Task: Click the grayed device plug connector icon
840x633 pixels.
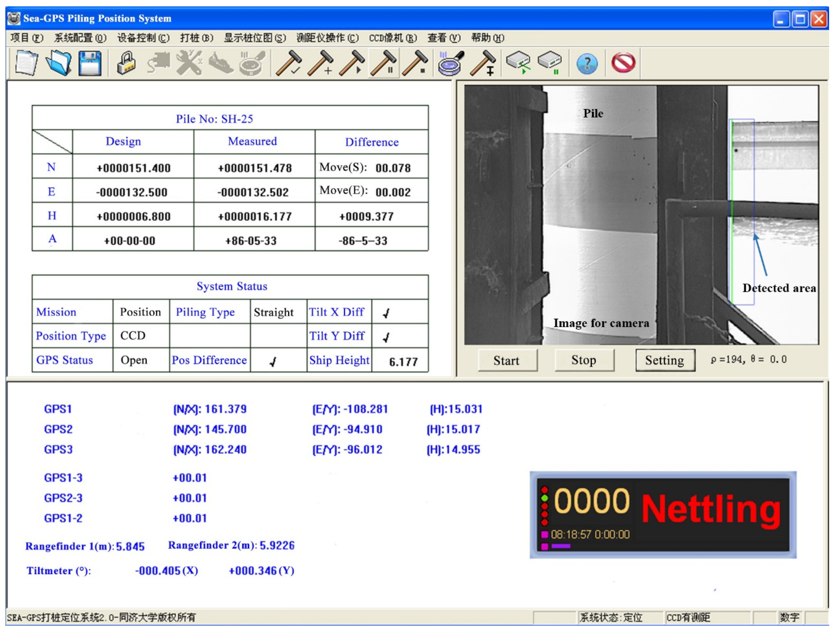Action: (x=158, y=63)
